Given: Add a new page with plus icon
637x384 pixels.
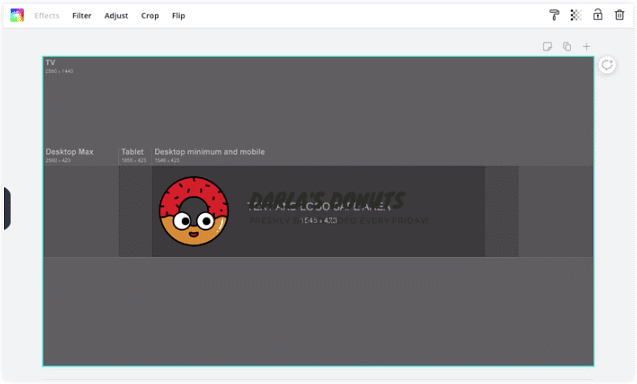Looking at the screenshot, I should [586, 46].
